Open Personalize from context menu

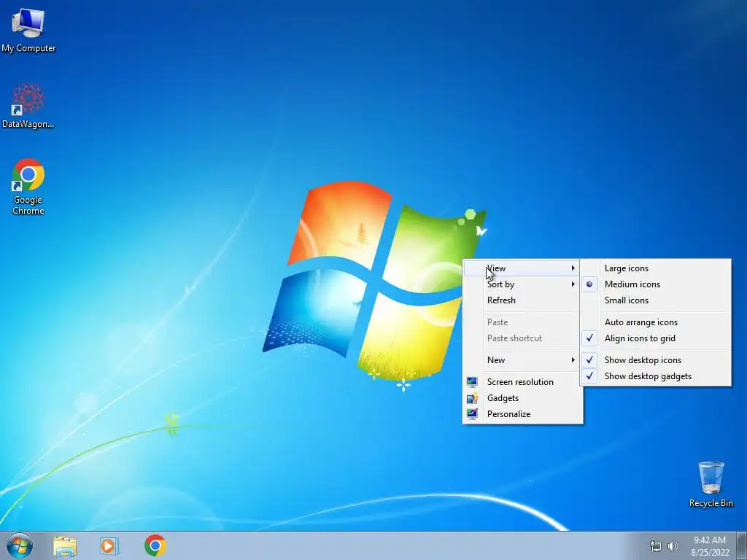(522, 414)
